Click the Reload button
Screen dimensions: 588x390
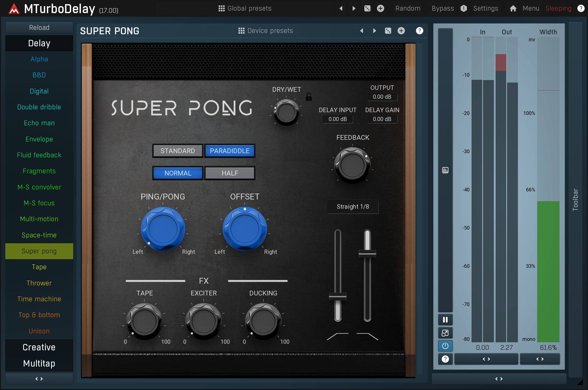[x=39, y=28]
